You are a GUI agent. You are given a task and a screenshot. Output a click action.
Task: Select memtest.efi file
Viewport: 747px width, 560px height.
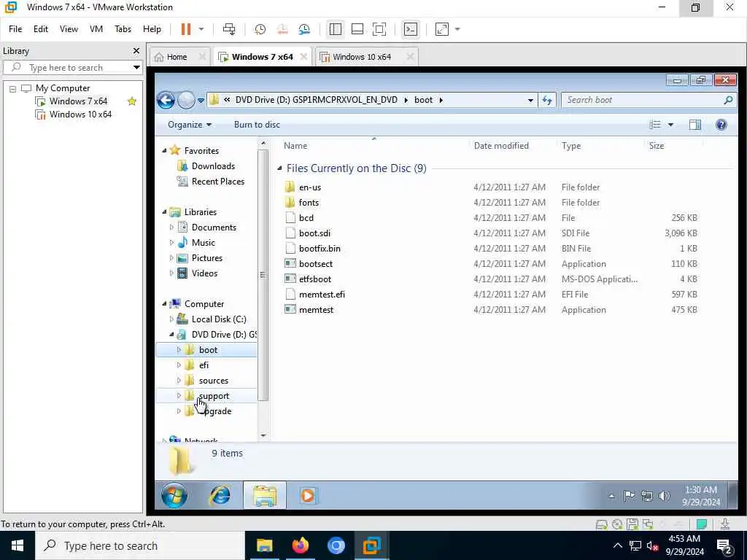click(x=322, y=295)
